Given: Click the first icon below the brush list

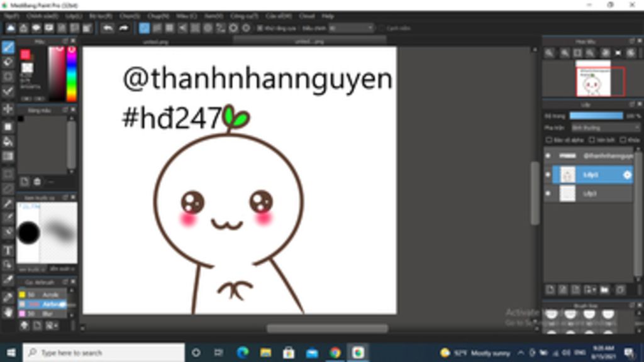Looking at the screenshot, I should click(25, 326).
